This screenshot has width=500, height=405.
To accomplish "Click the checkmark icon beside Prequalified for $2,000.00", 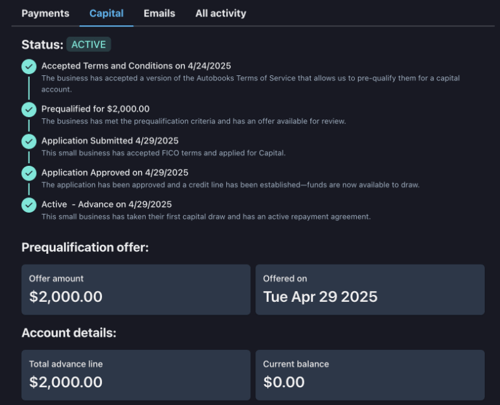I will (29, 109).
